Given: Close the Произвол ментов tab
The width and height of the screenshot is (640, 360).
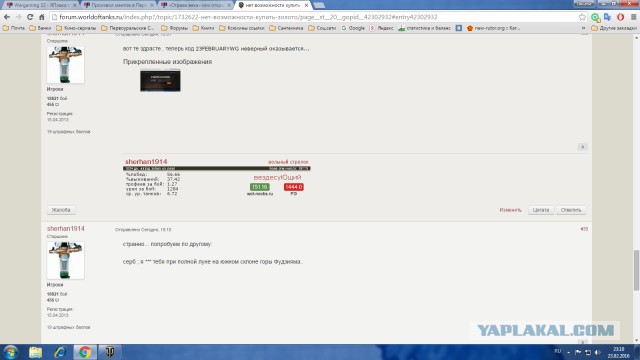Looking at the screenshot, I should (x=152, y=5).
